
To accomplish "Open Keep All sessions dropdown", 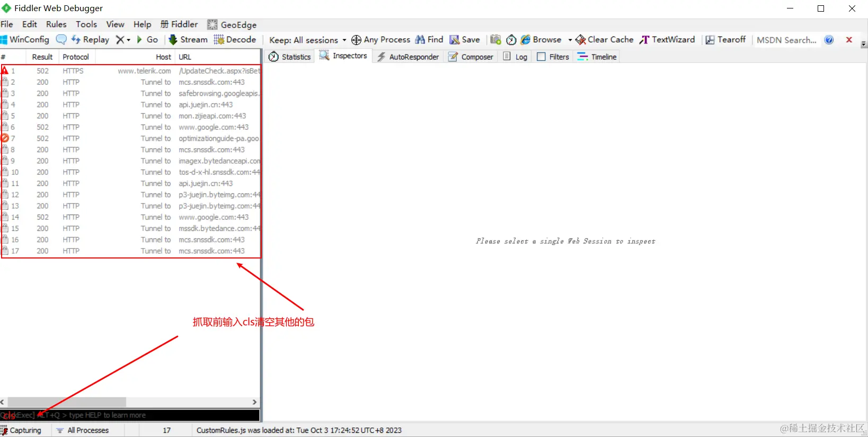I will (x=307, y=40).
